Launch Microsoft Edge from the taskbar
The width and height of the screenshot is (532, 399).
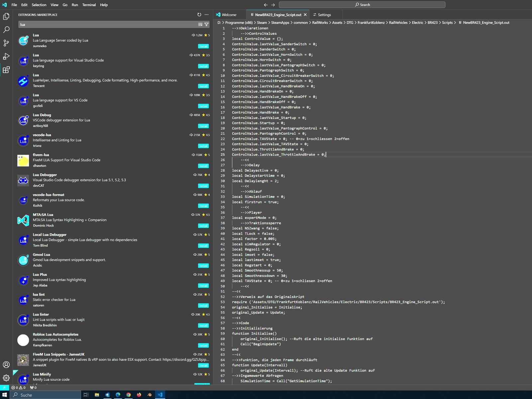(x=118, y=395)
